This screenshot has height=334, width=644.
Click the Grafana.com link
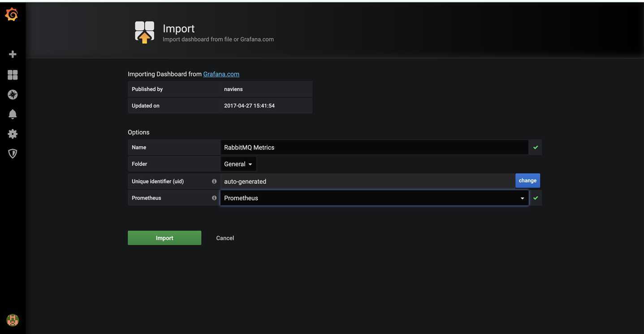coord(221,74)
